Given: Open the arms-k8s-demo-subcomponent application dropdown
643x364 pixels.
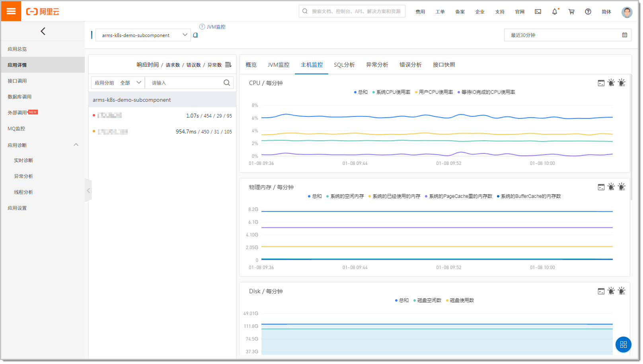Looking at the screenshot, I should [x=143, y=35].
